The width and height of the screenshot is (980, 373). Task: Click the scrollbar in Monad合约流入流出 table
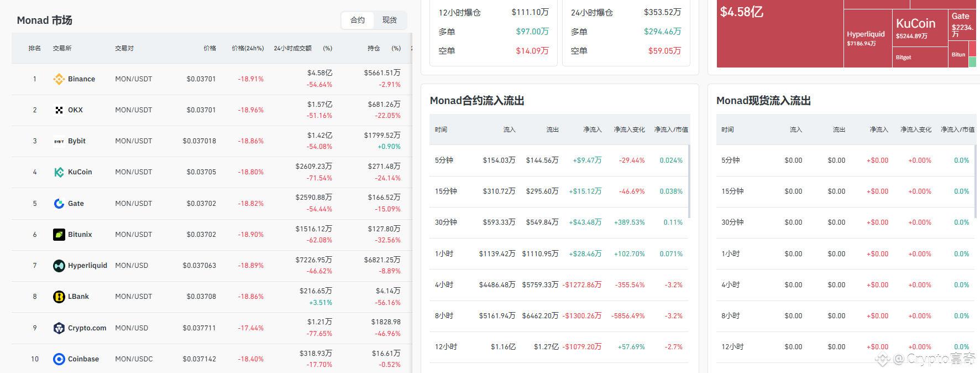689,182
